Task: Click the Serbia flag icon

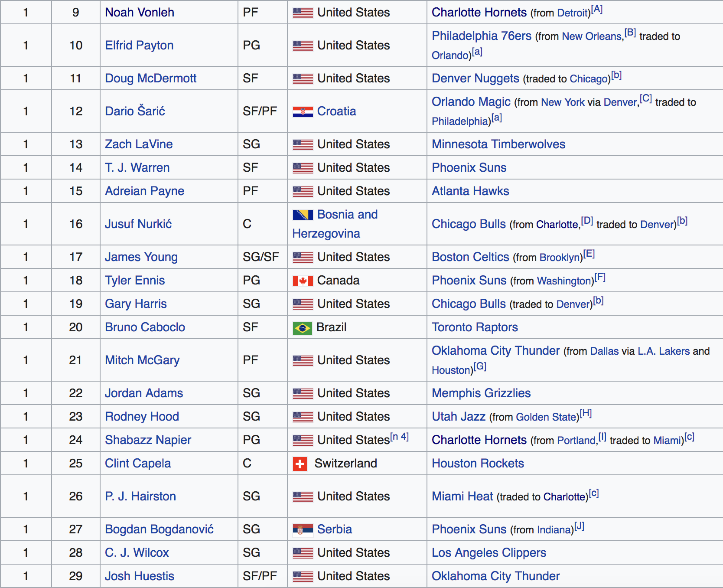Action: click(303, 530)
